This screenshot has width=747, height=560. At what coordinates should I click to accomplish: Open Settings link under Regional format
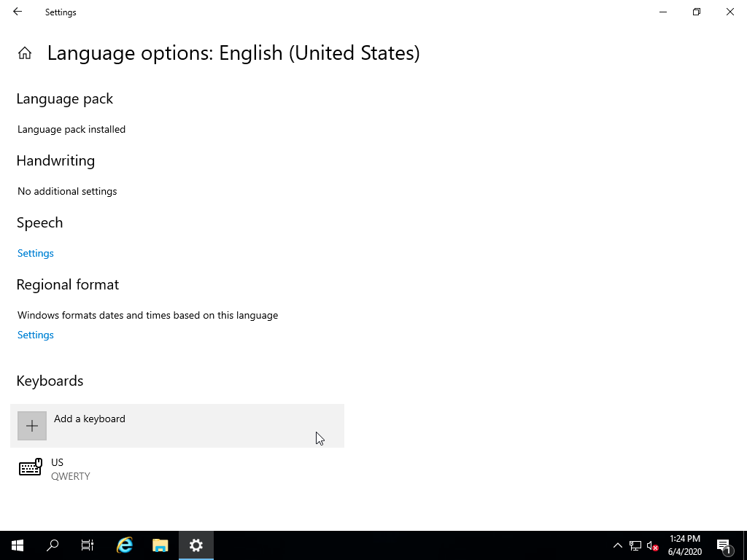point(36,335)
